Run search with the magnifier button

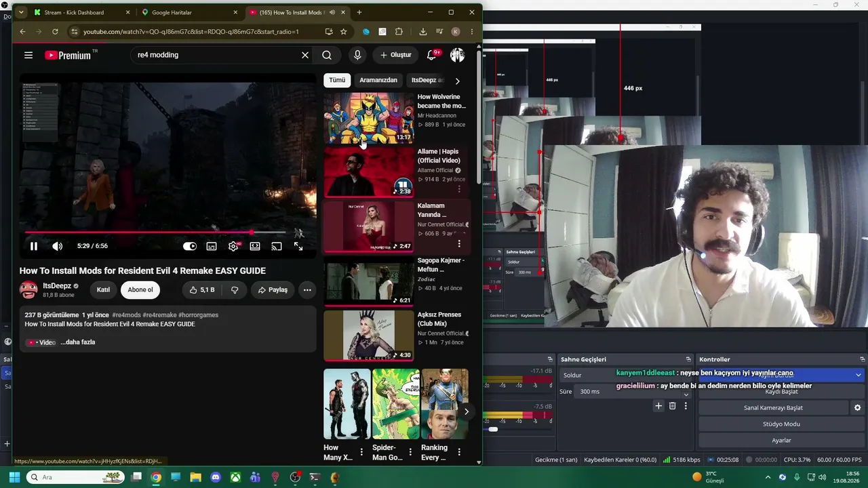[327, 55]
